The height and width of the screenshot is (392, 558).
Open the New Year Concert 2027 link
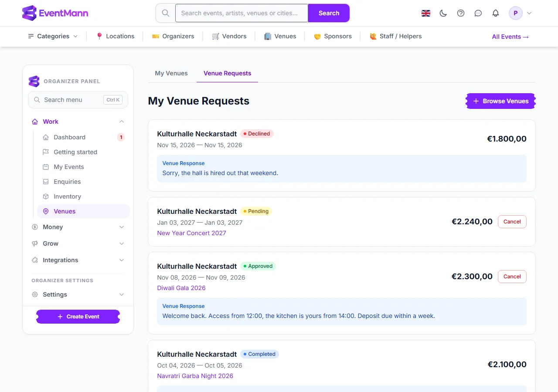(x=192, y=233)
